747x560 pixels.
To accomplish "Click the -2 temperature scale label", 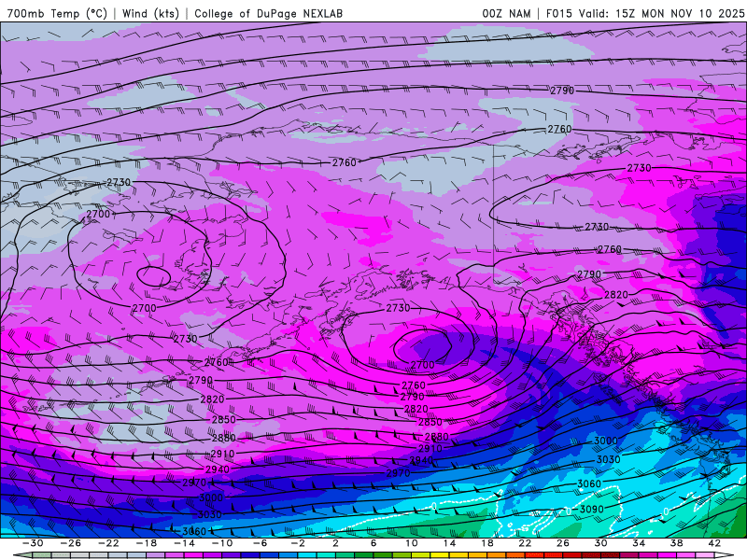I will (298, 543).
